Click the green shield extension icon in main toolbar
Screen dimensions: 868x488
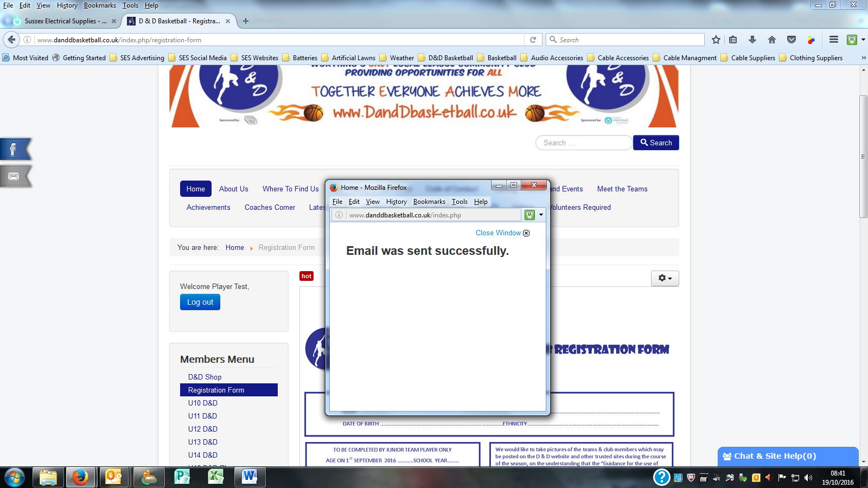(852, 40)
